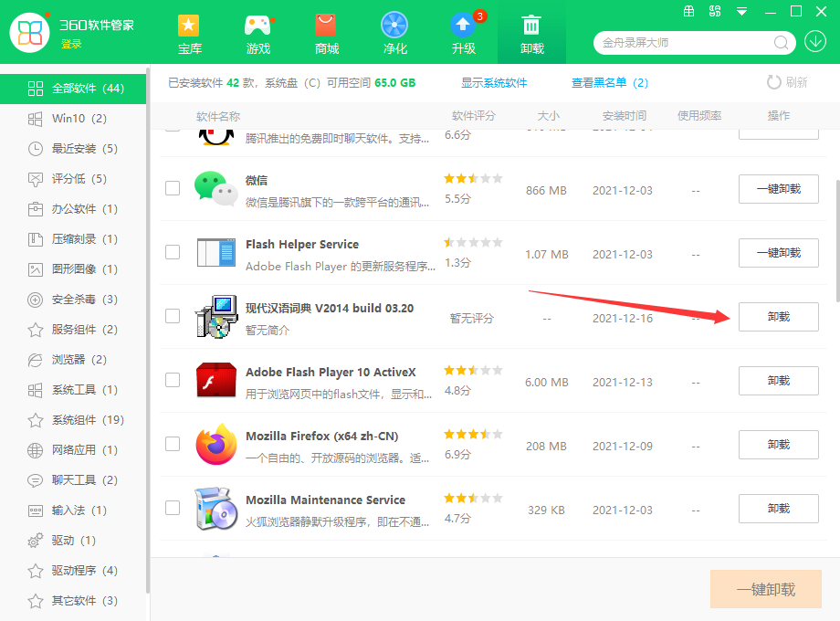840x621 pixels.
Task: Click the Mozilla Maintenance Service icon
Action: [x=215, y=508]
